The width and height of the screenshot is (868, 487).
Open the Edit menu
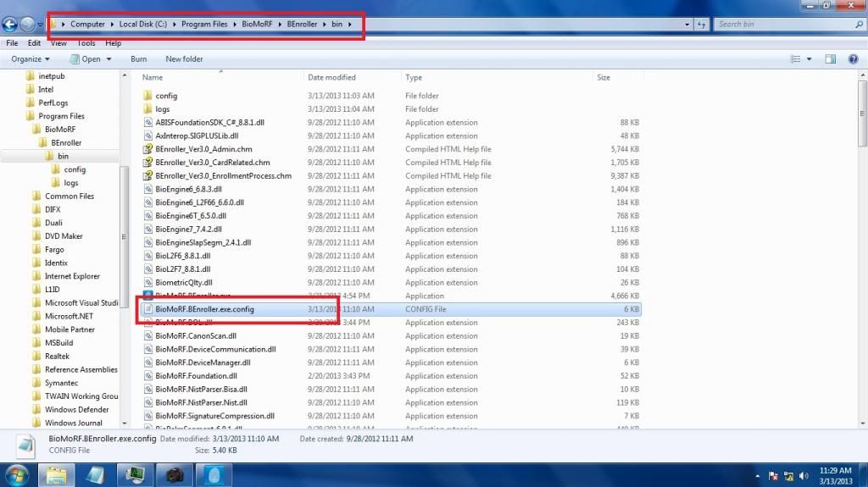34,43
